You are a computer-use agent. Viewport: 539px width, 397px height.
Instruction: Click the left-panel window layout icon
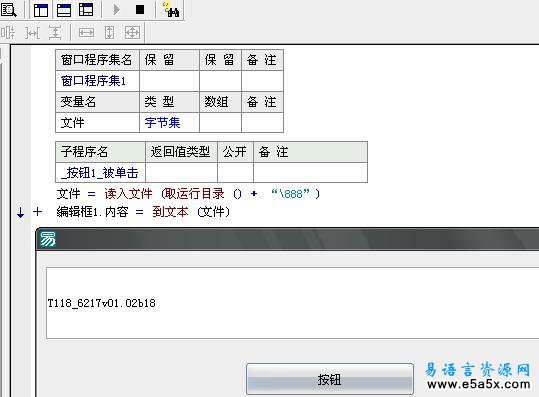coord(41,10)
